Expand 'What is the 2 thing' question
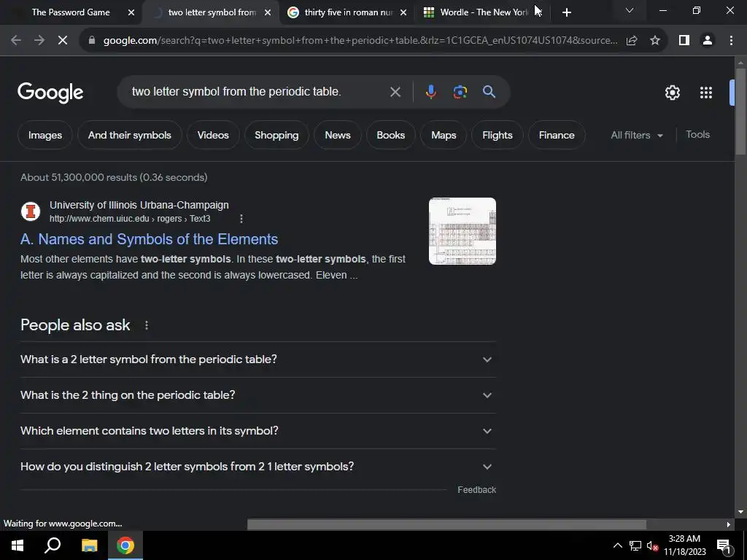747x560 pixels. (x=258, y=395)
